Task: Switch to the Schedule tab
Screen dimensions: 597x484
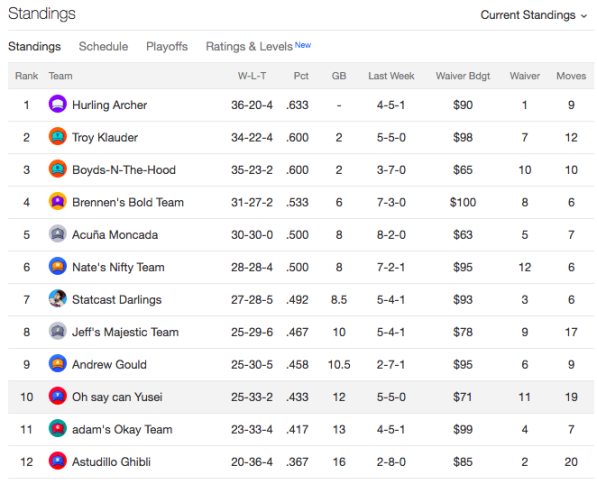Action: point(103,46)
